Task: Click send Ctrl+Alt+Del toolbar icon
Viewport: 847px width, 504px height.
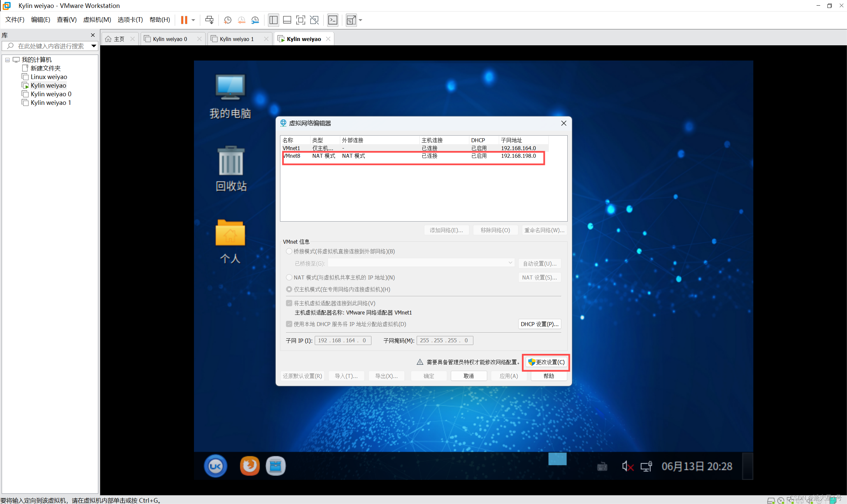Action: [x=210, y=20]
